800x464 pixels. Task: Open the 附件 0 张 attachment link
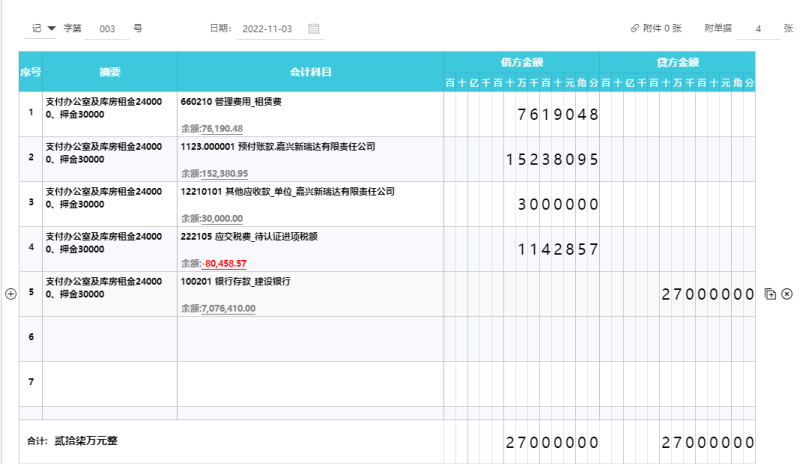[x=661, y=29]
